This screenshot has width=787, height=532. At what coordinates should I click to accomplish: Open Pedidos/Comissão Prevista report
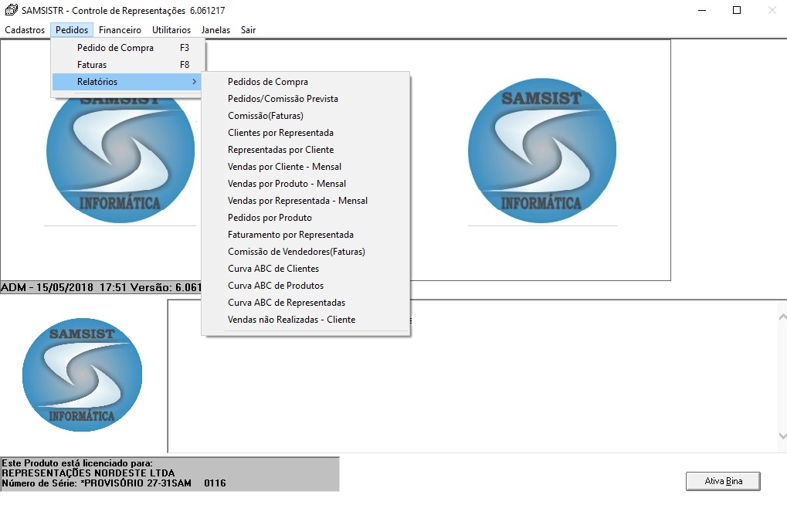[x=306, y=99]
